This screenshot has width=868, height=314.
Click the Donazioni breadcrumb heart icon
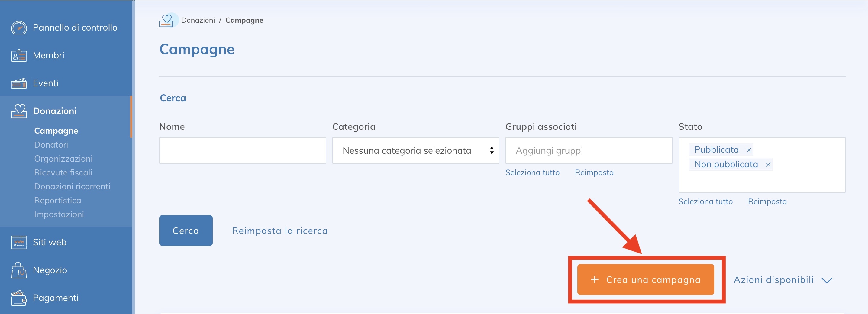[x=167, y=20]
